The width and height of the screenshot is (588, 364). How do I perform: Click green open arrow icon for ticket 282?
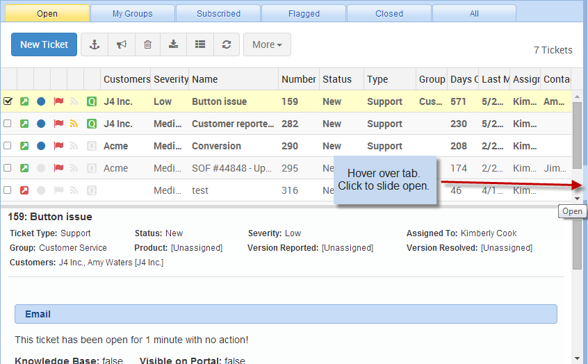[24, 124]
